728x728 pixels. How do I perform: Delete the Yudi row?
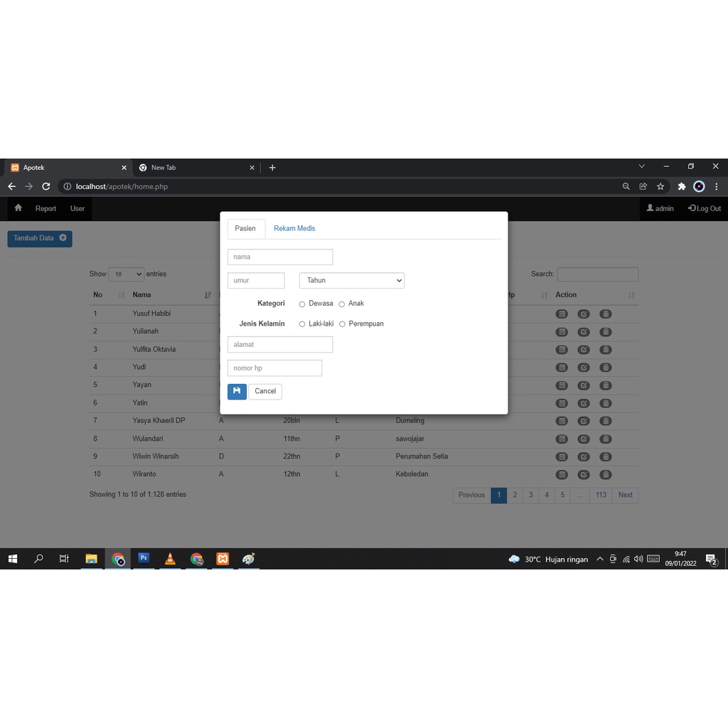pos(606,368)
